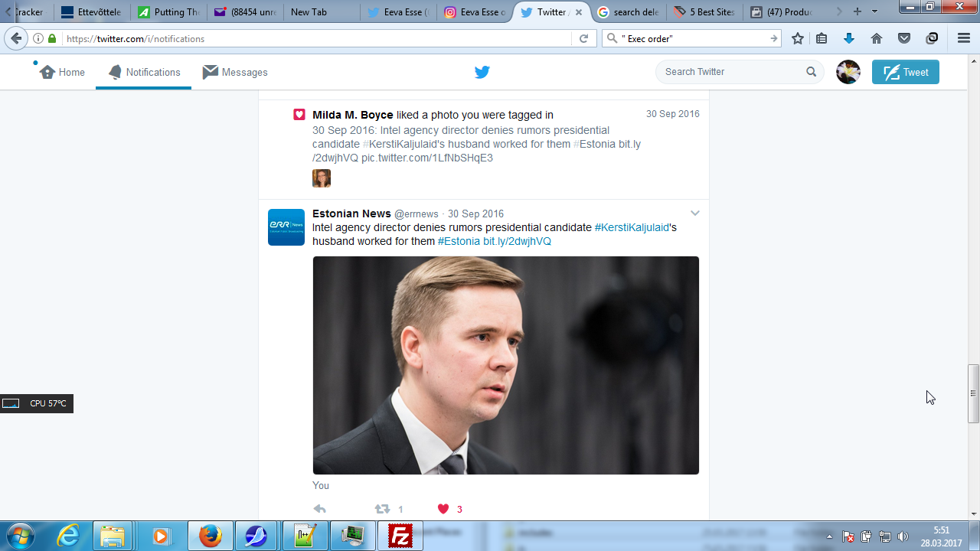Switch to the Eeva Esse Instagram tab
Screen dimensions: 980x551
tap(475, 12)
